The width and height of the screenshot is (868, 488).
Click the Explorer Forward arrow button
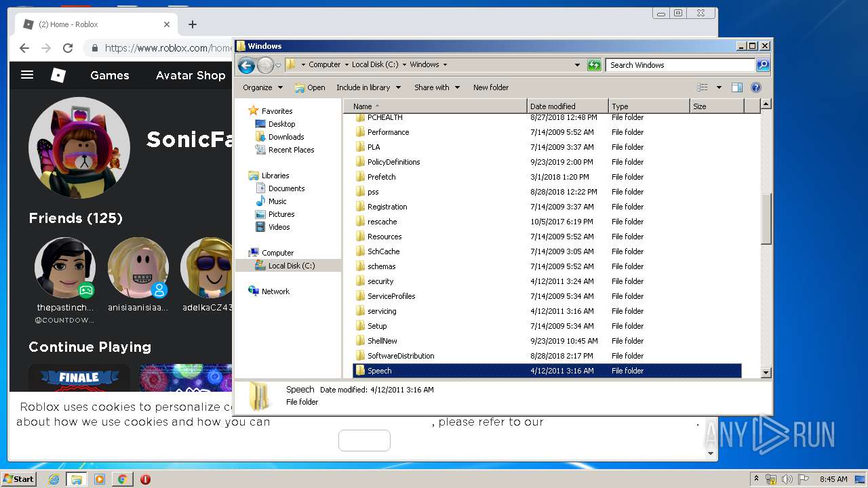click(x=265, y=65)
